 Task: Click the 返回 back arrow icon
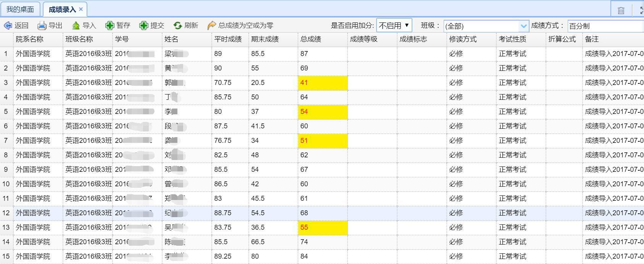pyautogui.click(x=8, y=26)
